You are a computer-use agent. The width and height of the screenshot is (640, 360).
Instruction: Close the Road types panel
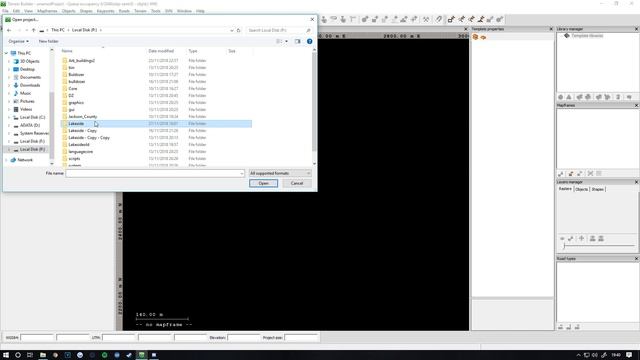point(636,259)
